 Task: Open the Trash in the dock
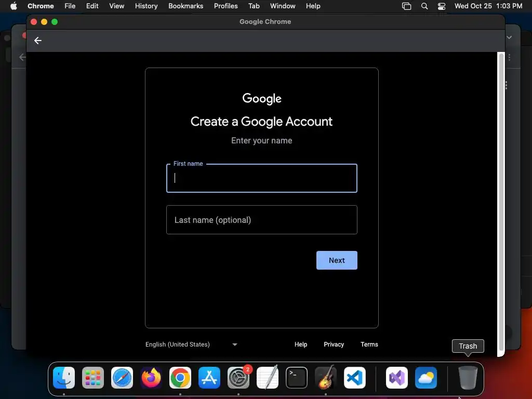click(x=468, y=378)
